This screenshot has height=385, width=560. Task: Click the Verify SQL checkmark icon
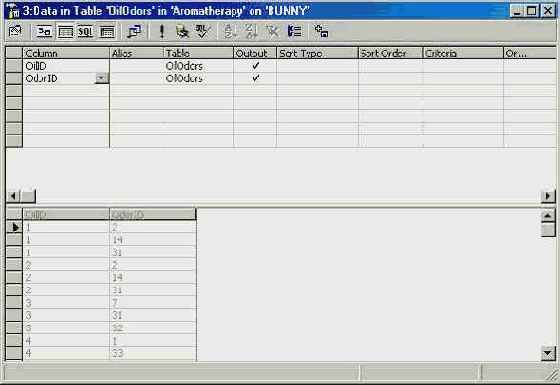pyautogui.click(x=202, y=31)
